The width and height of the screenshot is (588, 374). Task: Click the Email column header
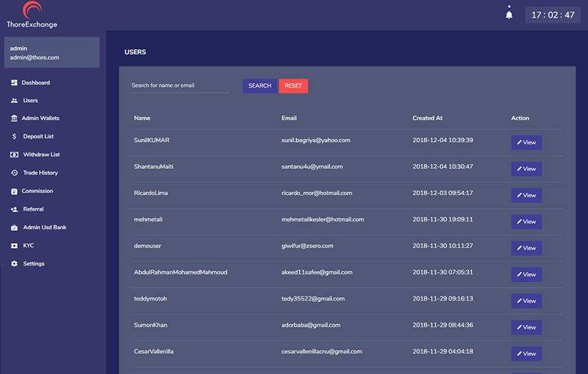tap(289, 118)
